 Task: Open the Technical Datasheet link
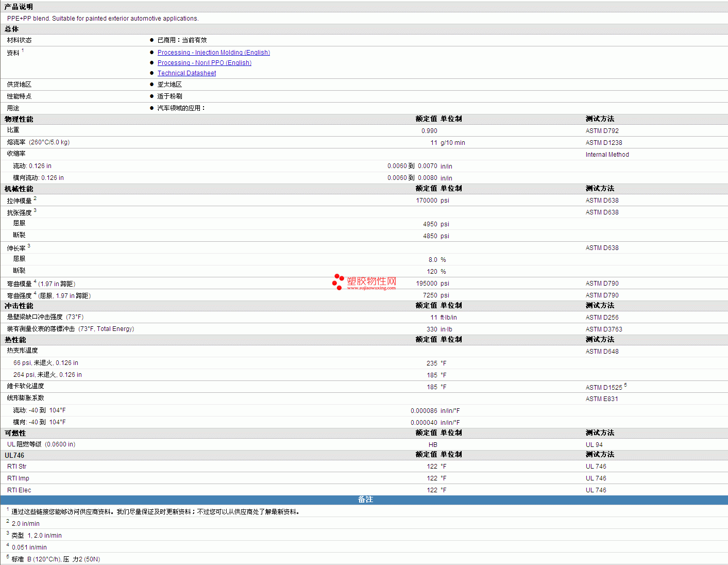click(x=187, y=73)
